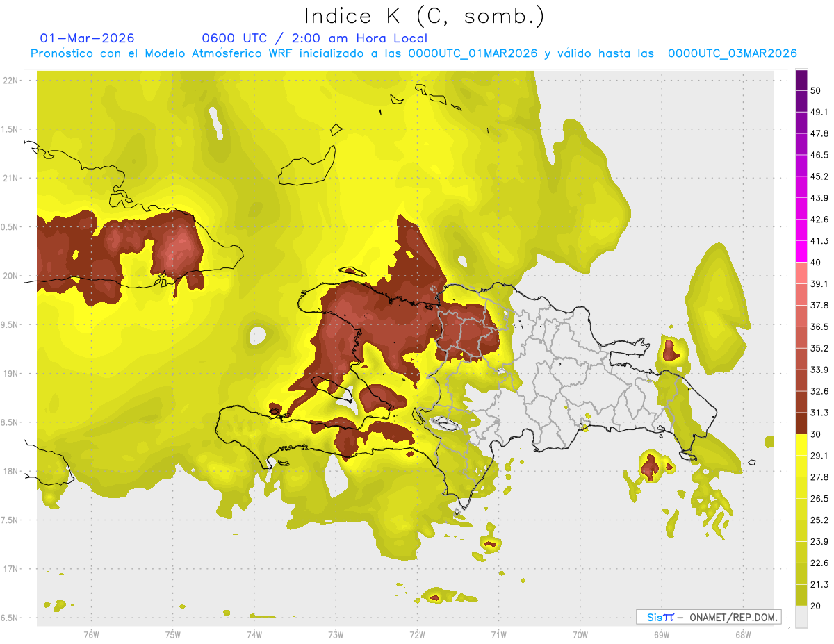This screenshot has height=644, width=834.
Task: Click the colorbar value '22.6'
Action: click(x=820, y=564)
